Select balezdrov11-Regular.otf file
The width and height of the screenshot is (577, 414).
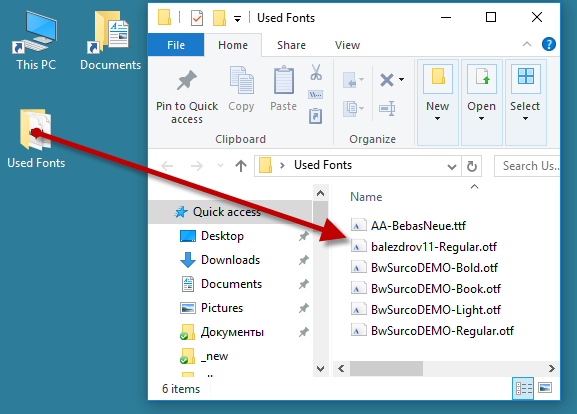424,246
